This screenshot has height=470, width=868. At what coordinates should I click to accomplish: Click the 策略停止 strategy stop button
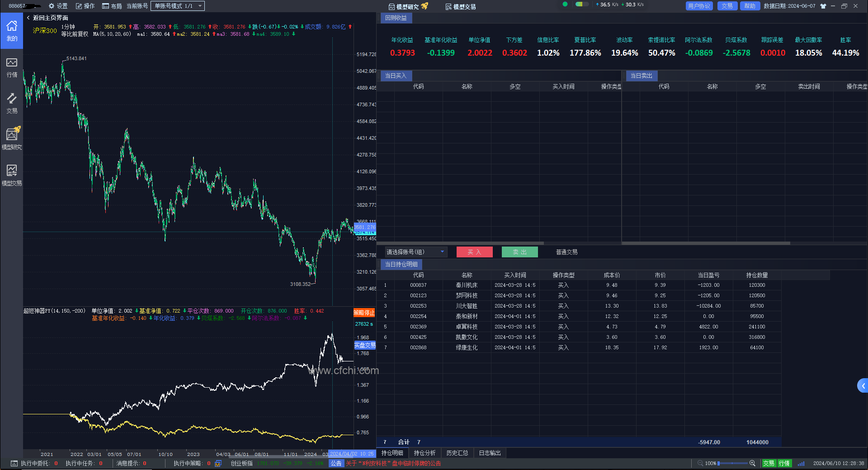point(364,313)
